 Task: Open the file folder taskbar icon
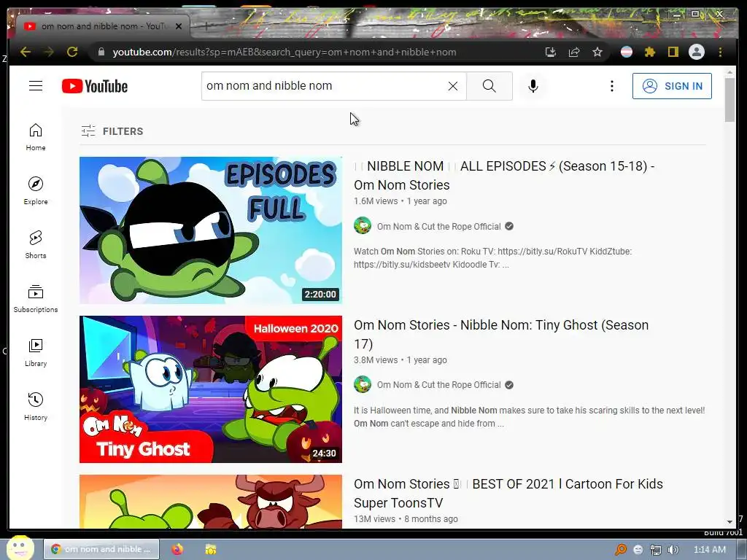[211, 549]
